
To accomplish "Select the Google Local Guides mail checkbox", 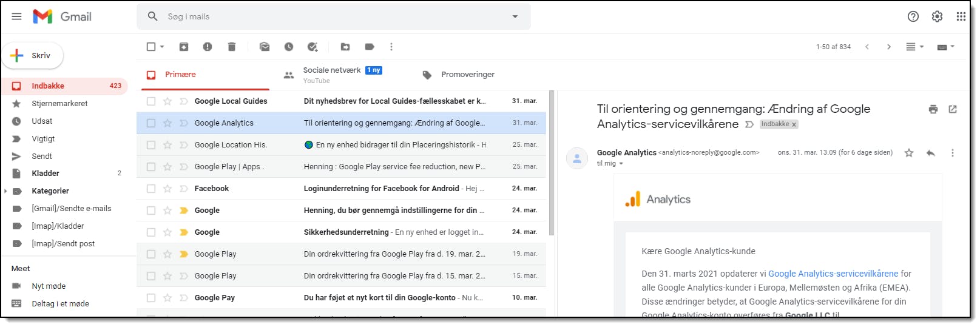I will click(x=151, y=101).
